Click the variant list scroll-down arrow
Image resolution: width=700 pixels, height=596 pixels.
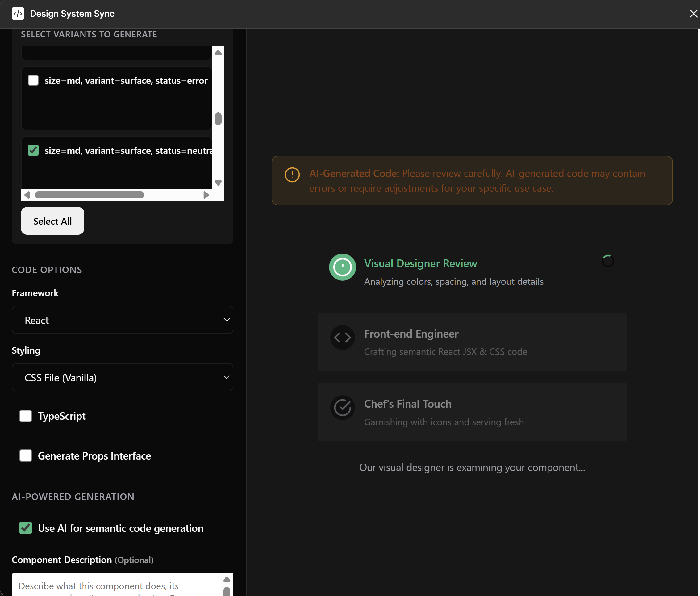(x=218, y=183)
